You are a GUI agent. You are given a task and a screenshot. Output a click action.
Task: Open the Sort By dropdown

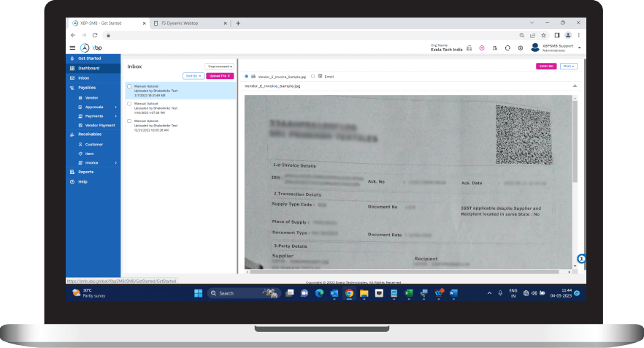pyautogui.click(x=193, y=76)
